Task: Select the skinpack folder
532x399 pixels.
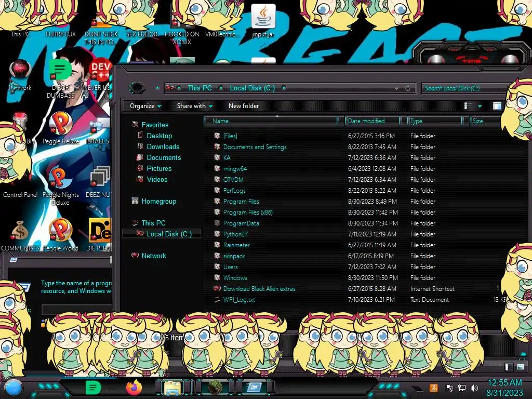Action: click(234, 256)
